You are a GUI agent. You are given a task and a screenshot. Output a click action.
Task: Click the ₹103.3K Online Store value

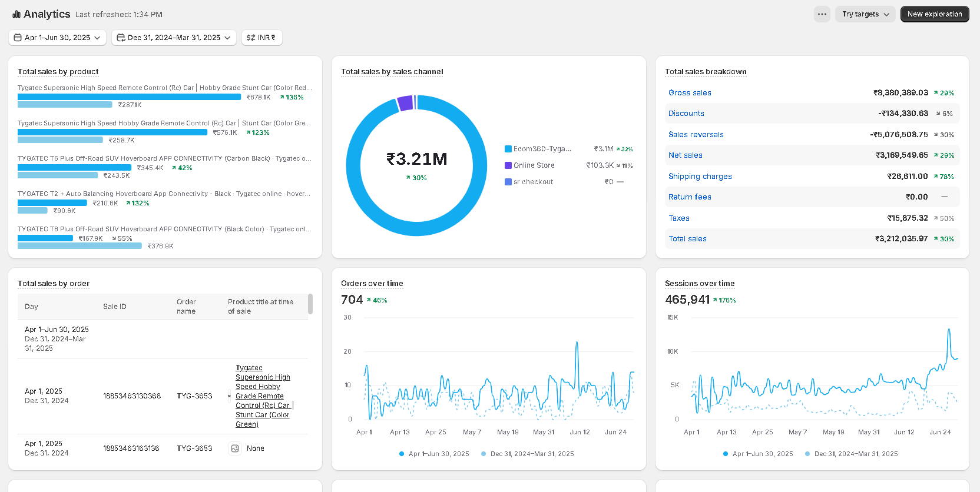coord(600,165)
